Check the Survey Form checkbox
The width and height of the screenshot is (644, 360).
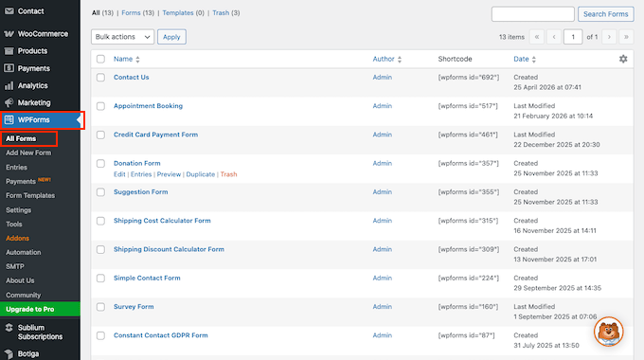tap(100, 307)
